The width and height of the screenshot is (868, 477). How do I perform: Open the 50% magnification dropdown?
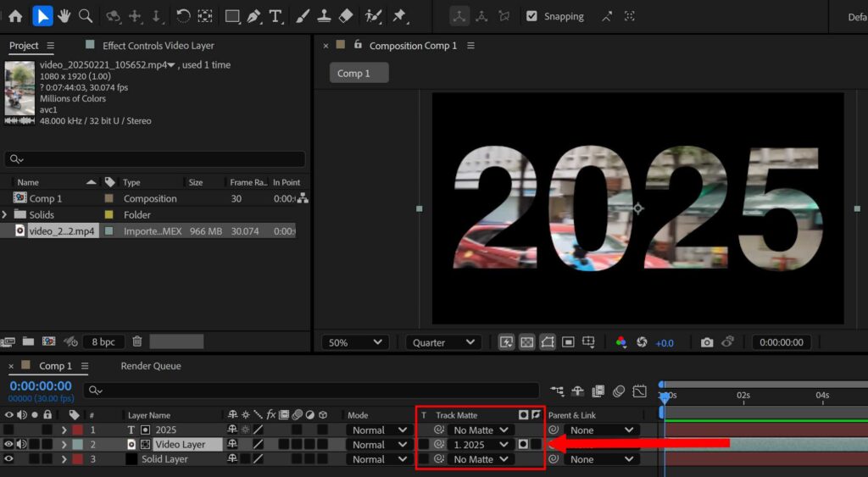[x=355, y=342]
